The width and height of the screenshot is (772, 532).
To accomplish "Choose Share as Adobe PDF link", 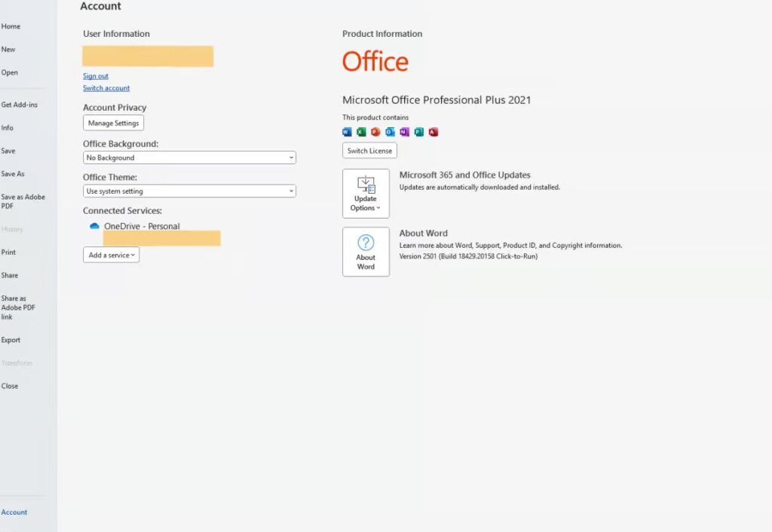I will pyautogui.click(x=18, y=307).
